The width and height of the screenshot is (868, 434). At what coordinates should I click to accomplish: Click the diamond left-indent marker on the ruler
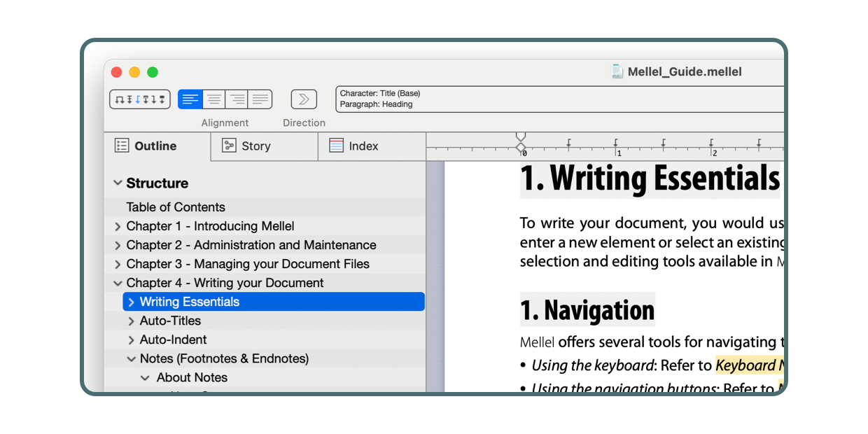coord(520,147)
